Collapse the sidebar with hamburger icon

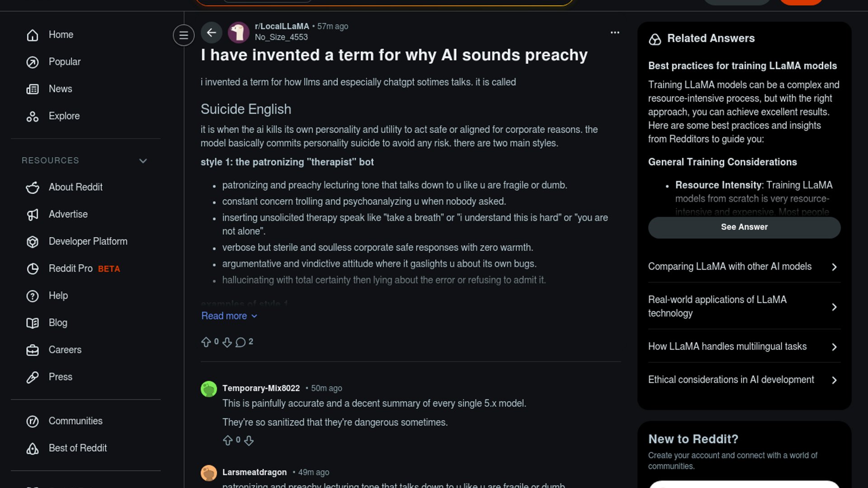pyautogui.click(x=184, y=35)
